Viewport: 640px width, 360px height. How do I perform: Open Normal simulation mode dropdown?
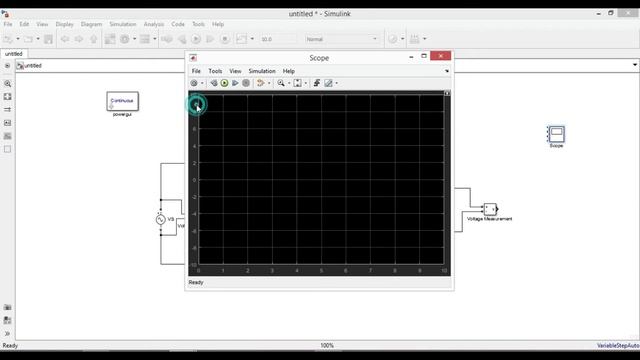(x=342, y=39)
